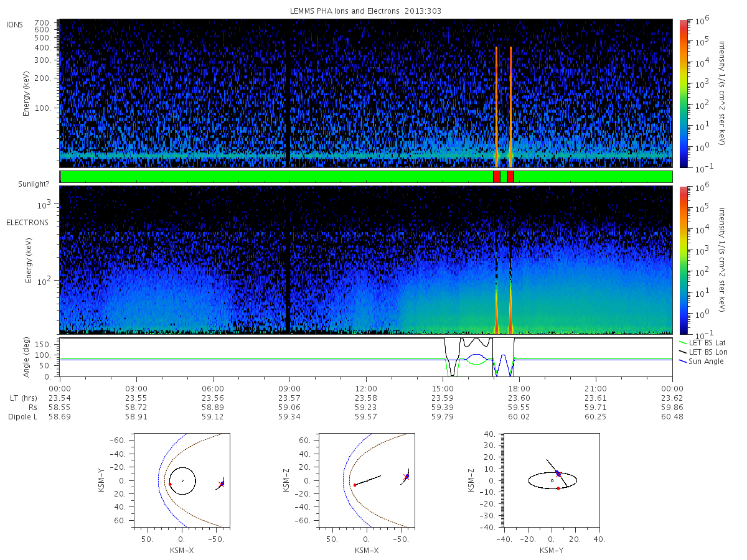Select Rs value 59.86
Screen dimensions: 747x560
click(x=672, y=408)
